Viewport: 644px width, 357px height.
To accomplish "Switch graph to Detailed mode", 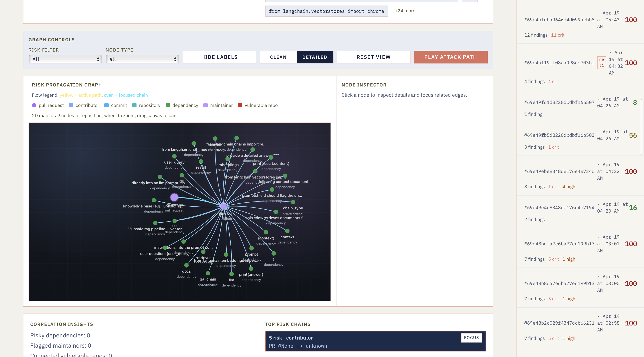I will (x=315, y=57).
